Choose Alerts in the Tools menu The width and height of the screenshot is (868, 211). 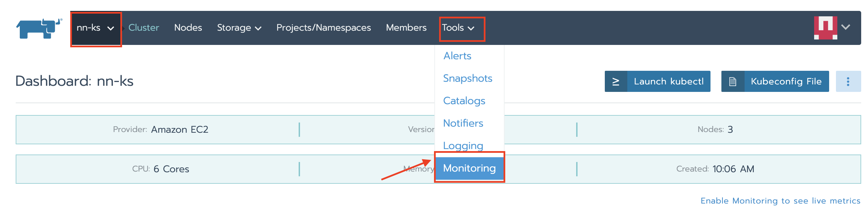point(457,56)
